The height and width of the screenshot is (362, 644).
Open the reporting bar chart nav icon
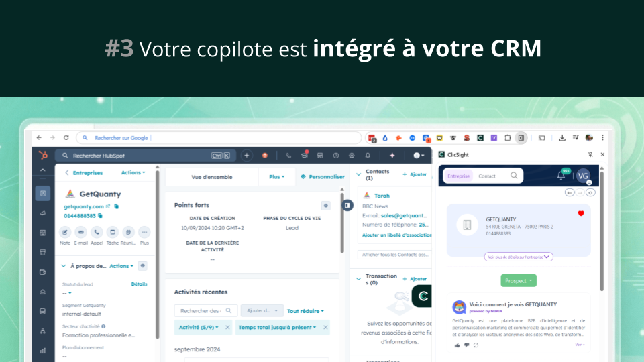pyautogui.click(x=43, y=351)
